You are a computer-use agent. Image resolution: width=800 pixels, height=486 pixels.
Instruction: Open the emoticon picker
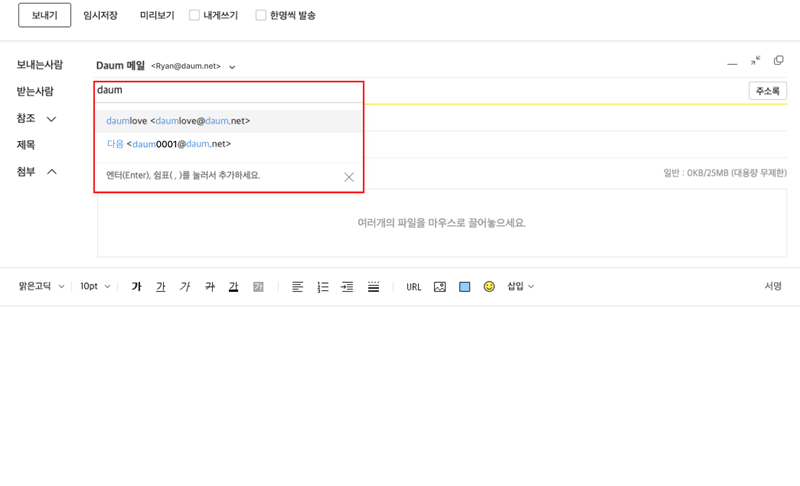[489, 287]
